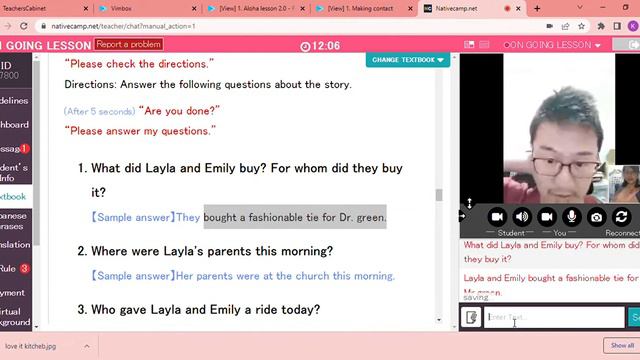This screenshot has height=360, width=640.
Task: Close the Making contact tab
Action: [x=410, y=8]
